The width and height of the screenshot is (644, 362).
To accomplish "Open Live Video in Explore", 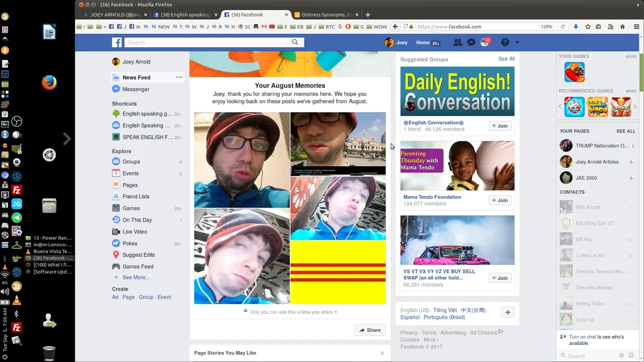I will click(x=135, y=232).
